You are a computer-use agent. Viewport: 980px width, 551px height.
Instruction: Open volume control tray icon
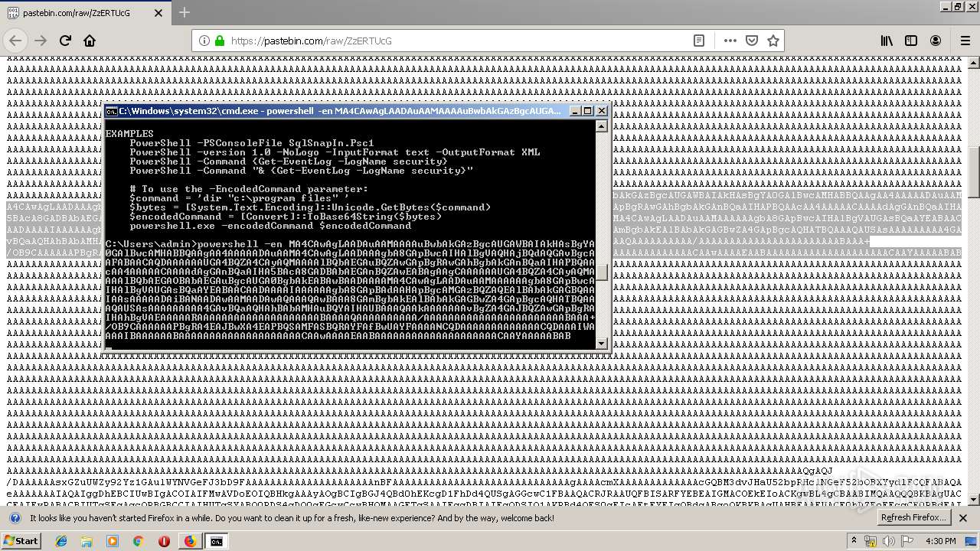point(890,541)
